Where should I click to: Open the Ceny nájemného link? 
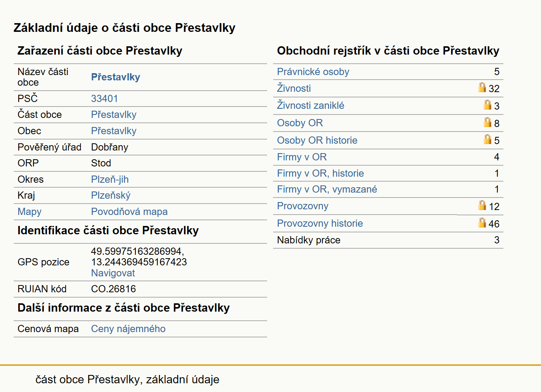[x=128, y=329]
